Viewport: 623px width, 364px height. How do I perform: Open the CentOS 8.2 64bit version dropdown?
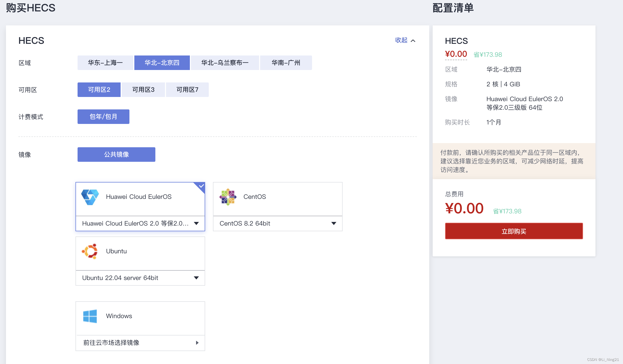[334, 223]
